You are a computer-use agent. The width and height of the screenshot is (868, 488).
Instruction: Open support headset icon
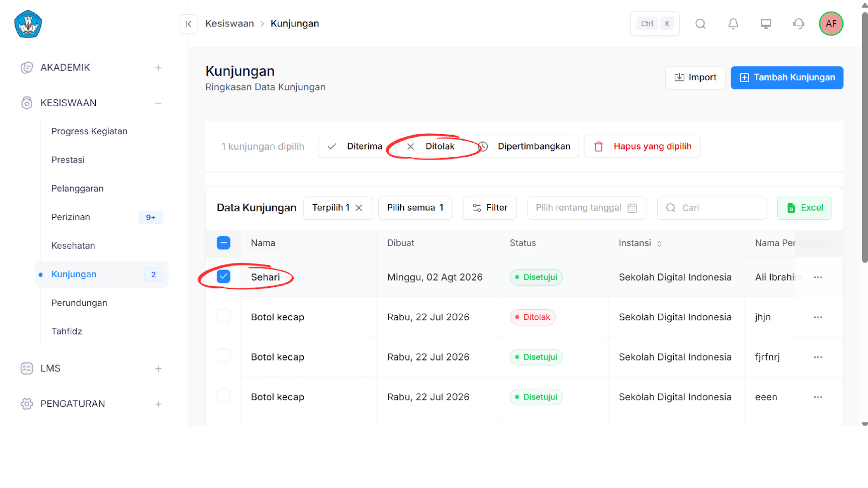click(x=799, y=24)
